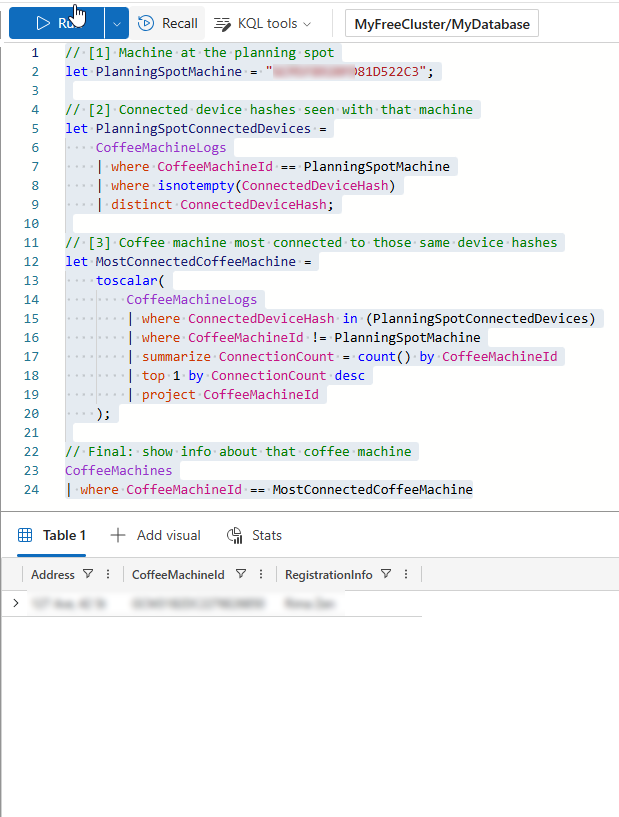Select the MyFreeCluster/MyDatabase scope box
The image size is (619, 817).
(x=442, y=24)
